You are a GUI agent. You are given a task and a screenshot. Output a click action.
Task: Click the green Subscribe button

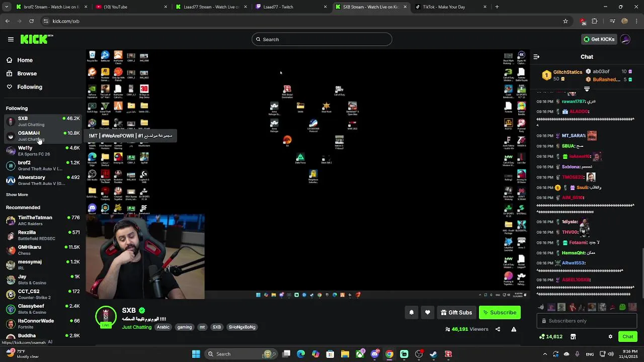coord(500,313)
